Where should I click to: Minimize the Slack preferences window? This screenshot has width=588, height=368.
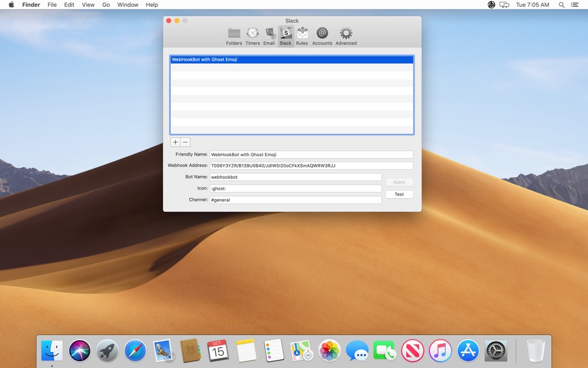[x=176, y=20]
